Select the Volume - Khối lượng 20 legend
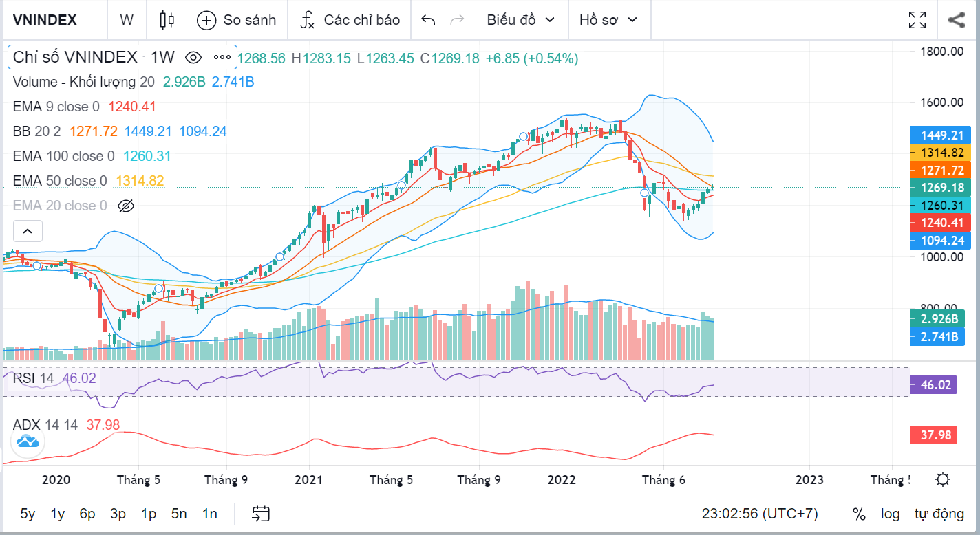The image size is (980, 535). click(83, 82)
